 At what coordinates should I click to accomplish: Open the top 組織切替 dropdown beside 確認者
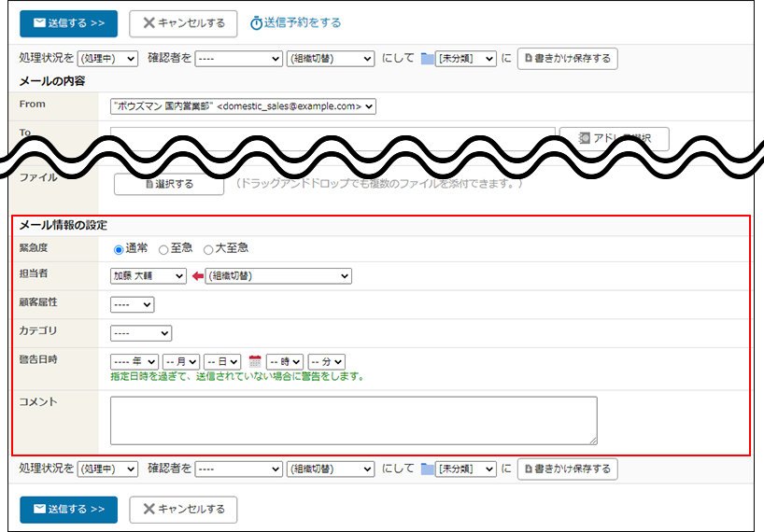coord(331,59)
